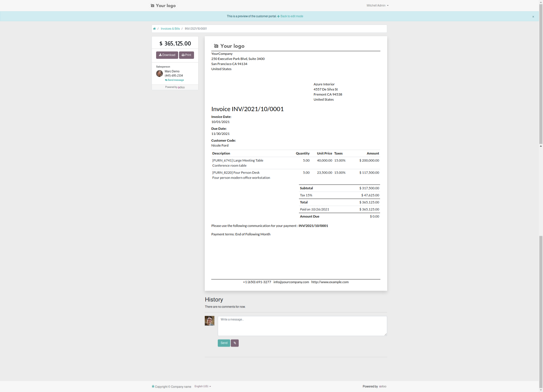Click the user avatar beside message box
This screenshot has height=392, width=543.
(x=210, y=321)
